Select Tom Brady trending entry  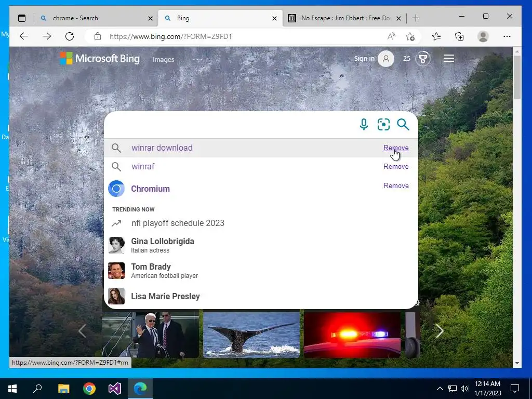point(261,271)
